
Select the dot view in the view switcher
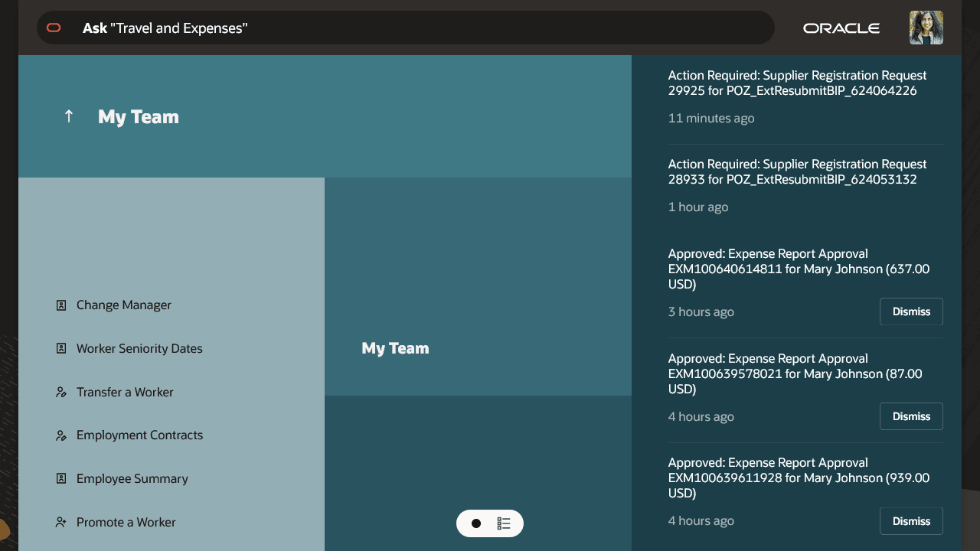(476, 523)
